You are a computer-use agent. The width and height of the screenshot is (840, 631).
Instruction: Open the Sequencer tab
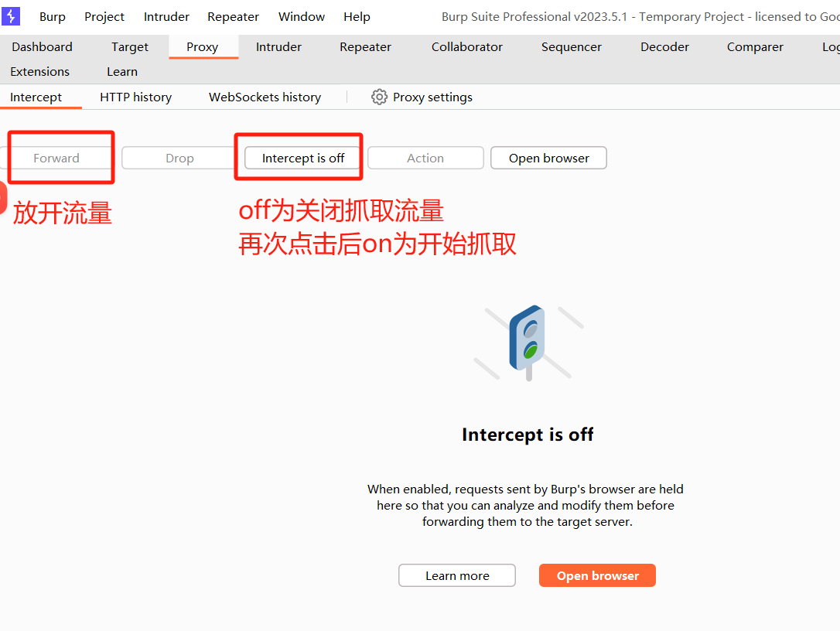click(x=572, y=47)
